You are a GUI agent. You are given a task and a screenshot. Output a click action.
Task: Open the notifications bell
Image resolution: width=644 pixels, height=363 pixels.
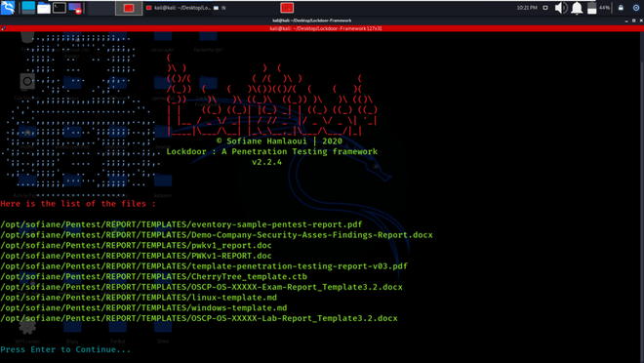(x=577, y=8)
